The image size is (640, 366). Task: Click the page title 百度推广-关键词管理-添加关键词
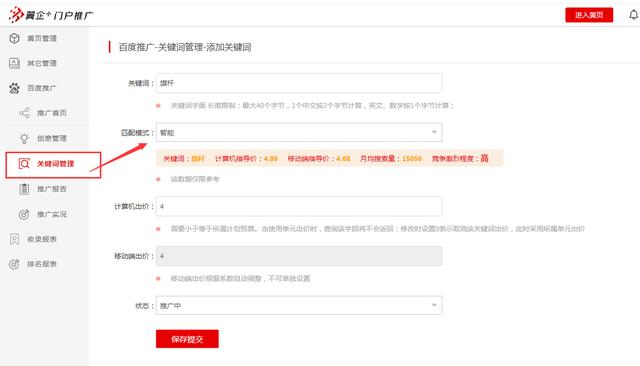(x=185, y=47)
